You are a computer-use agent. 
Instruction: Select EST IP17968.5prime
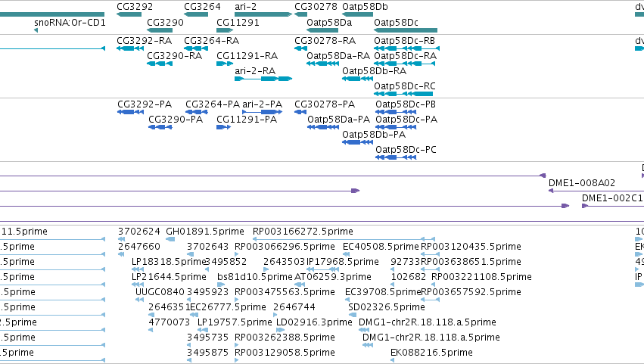pos(343,262)
